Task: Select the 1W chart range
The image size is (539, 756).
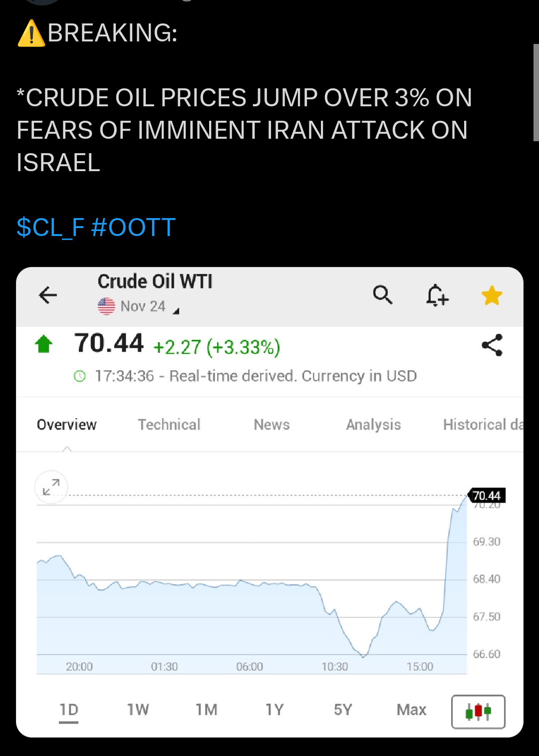Action: (x=138, y=710)
